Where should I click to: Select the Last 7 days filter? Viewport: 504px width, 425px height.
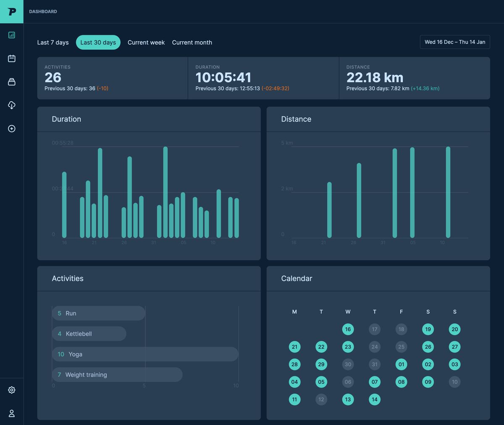coord(53,42)
